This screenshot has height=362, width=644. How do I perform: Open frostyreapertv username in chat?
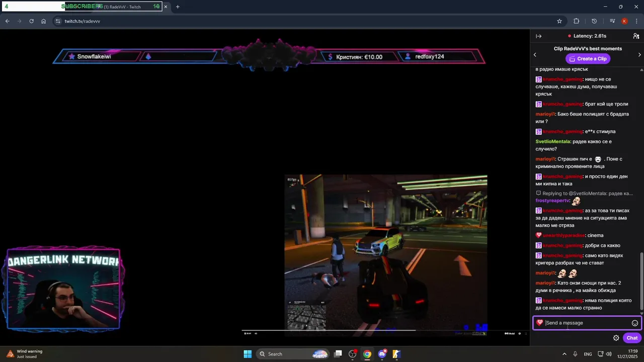(552, 201)
